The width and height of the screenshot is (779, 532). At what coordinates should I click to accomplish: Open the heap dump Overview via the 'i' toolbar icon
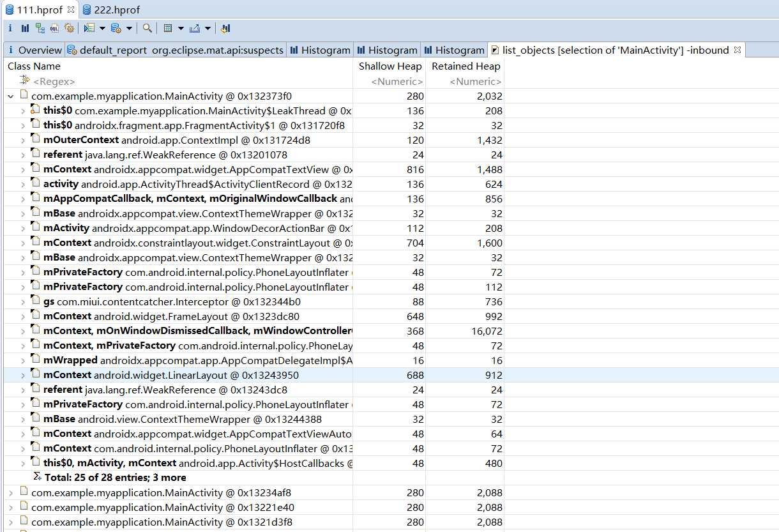[x=10, y=28]
